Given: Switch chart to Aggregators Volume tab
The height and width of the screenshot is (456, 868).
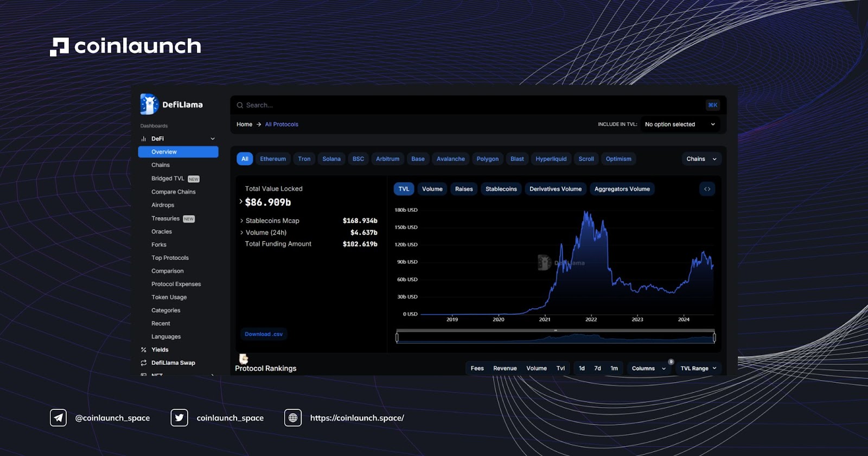Looking at the screenshot, I should coord(622,189).
